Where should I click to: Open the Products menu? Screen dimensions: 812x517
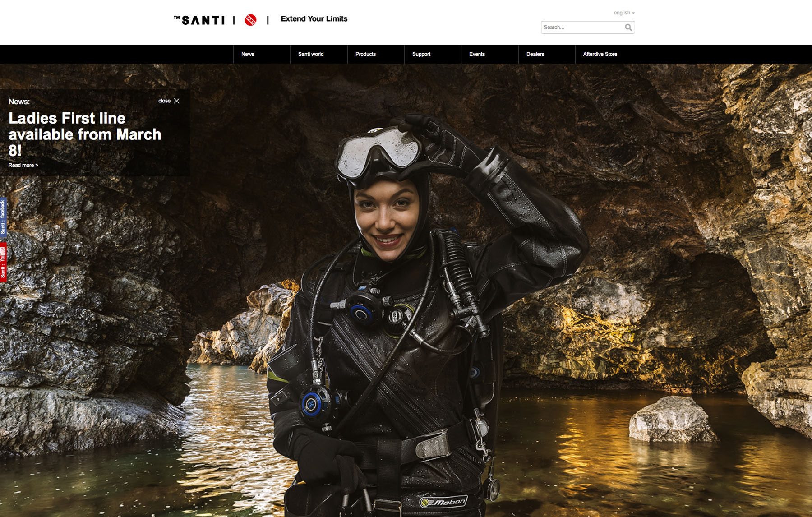365,54
